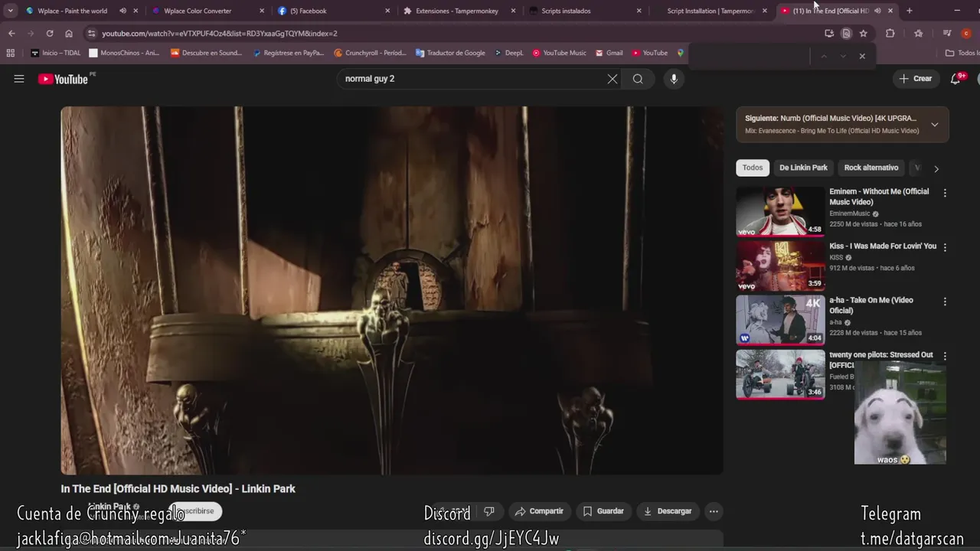Open the browser profile avatar
Viewport: 980px width, 551px height.
[x=966, y=34]
